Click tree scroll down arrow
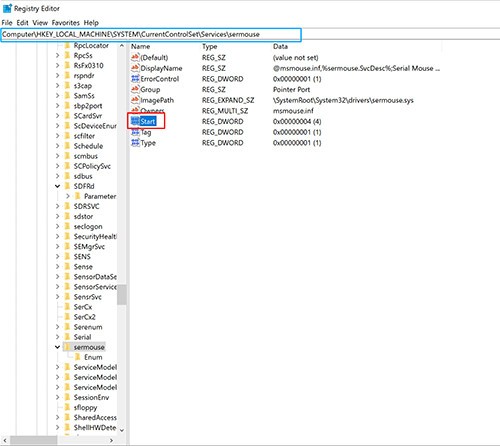Screen dimensions: 500x446 click(122, 430)
